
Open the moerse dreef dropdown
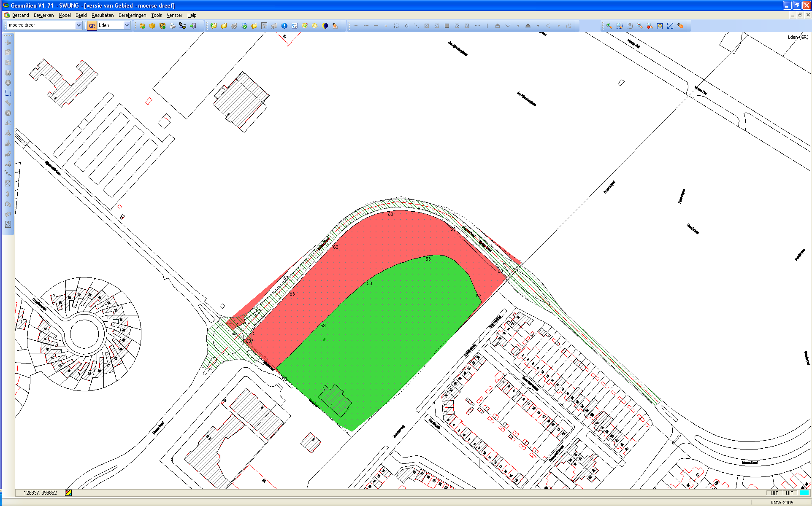[78, 25]
